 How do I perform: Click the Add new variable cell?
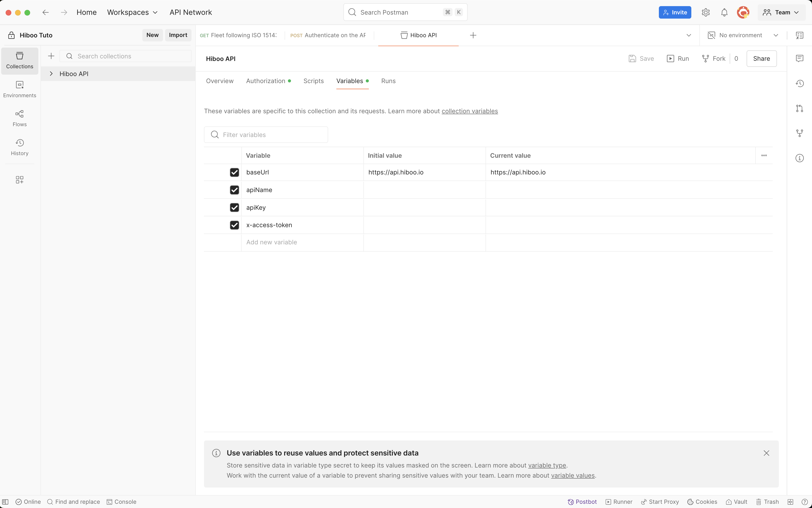coord(302,242)
